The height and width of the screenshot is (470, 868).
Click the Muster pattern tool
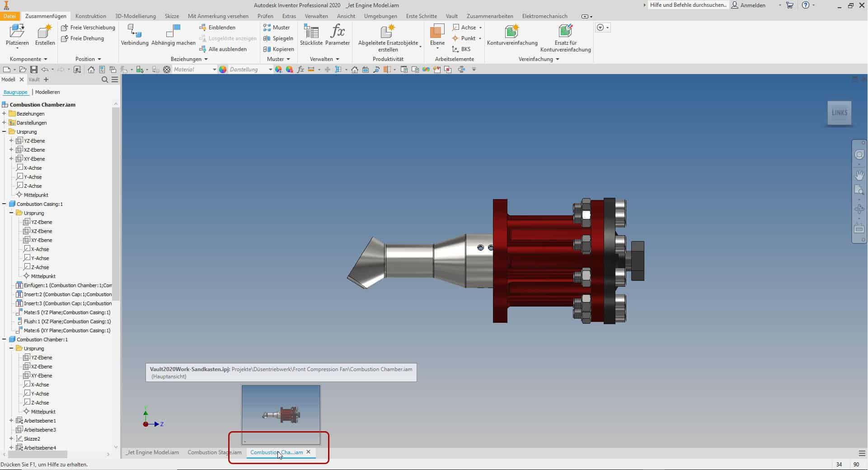click(277, 28)
